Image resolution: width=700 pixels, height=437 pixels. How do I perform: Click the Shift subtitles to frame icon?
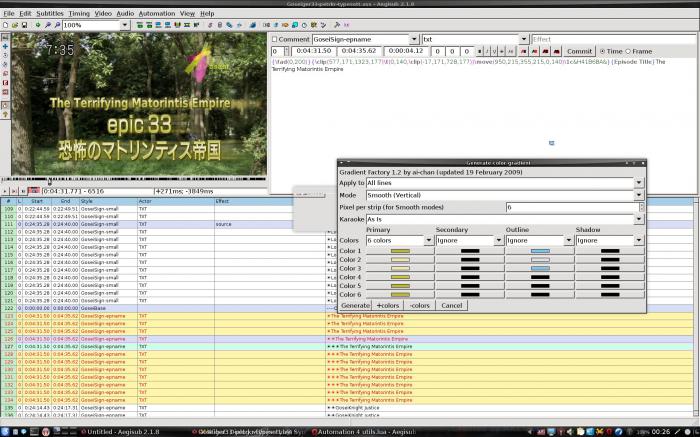click(196, 25)
